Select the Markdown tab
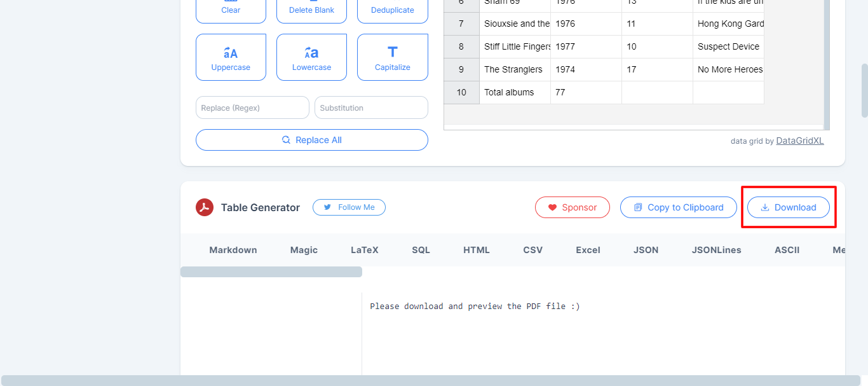This screenshot has width=868, height=386. click(x=233, y=250)
